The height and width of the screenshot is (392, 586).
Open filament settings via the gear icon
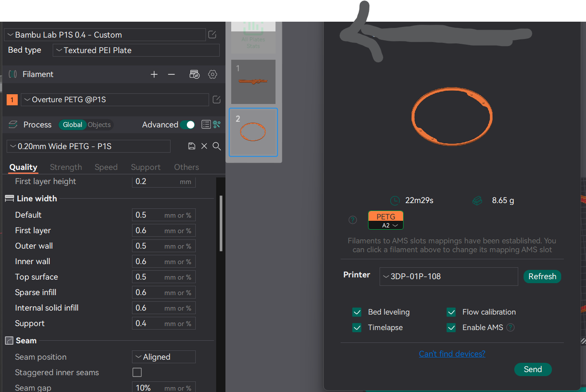(212, 74)
